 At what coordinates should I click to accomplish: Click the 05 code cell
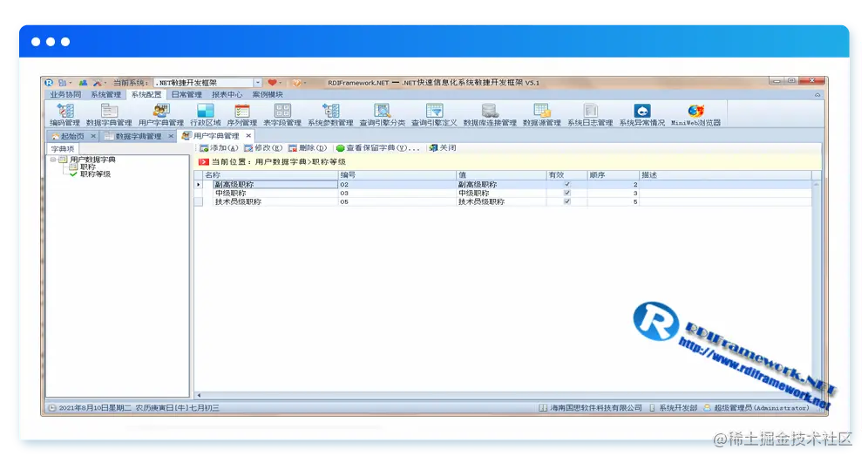pyautogui.click(x=397, y=202)
